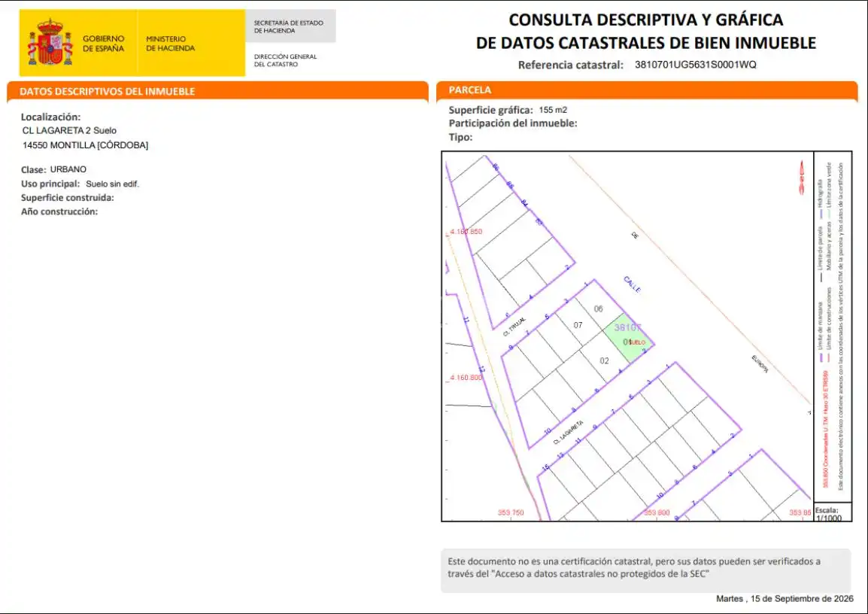Click the value 'Suelo sin edif.'
Screen dimensions: 868x614
(x=112, y=184)
